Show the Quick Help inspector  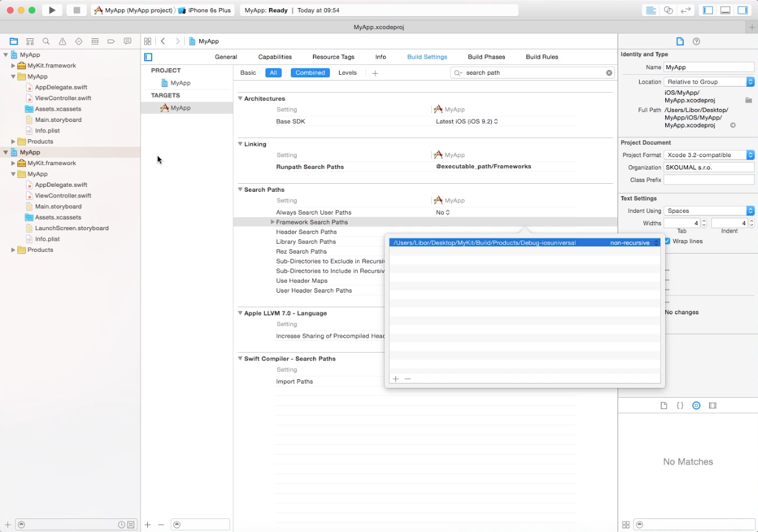tap(696, 41)
